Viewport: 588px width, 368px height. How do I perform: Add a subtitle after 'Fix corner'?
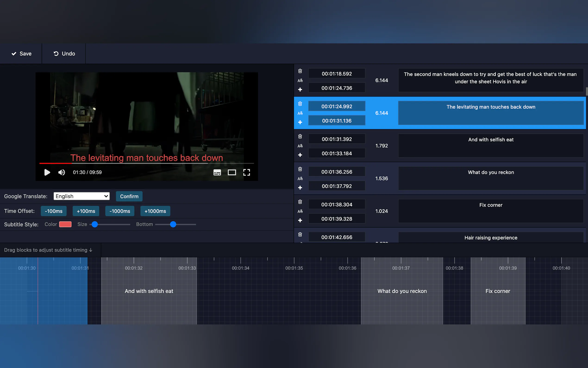[x=300, y=220]
